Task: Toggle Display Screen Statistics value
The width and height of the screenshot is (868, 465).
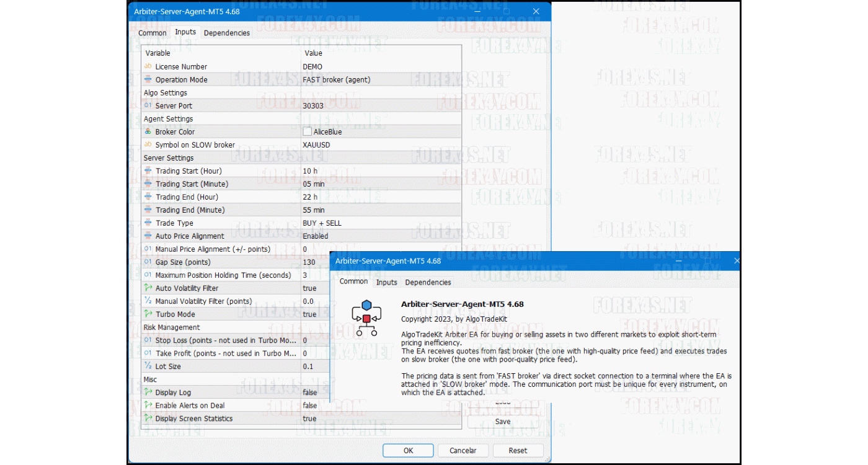Action: [x=309, y=418]
